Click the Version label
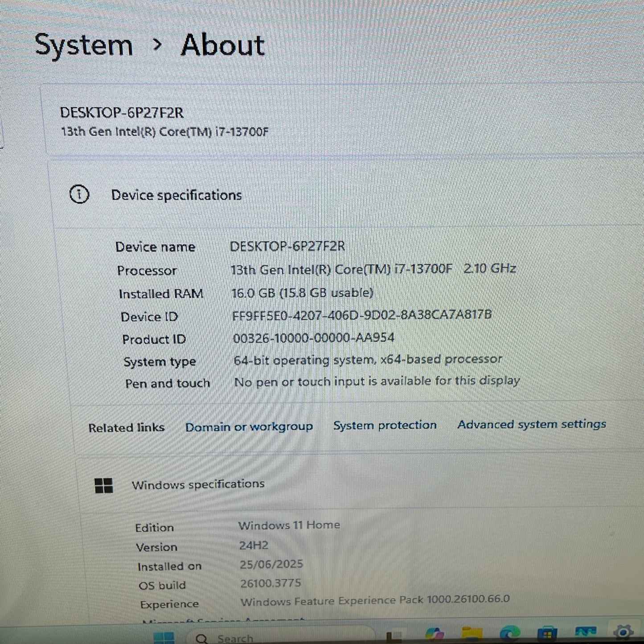The image size is (644, 644). [157, 547]
